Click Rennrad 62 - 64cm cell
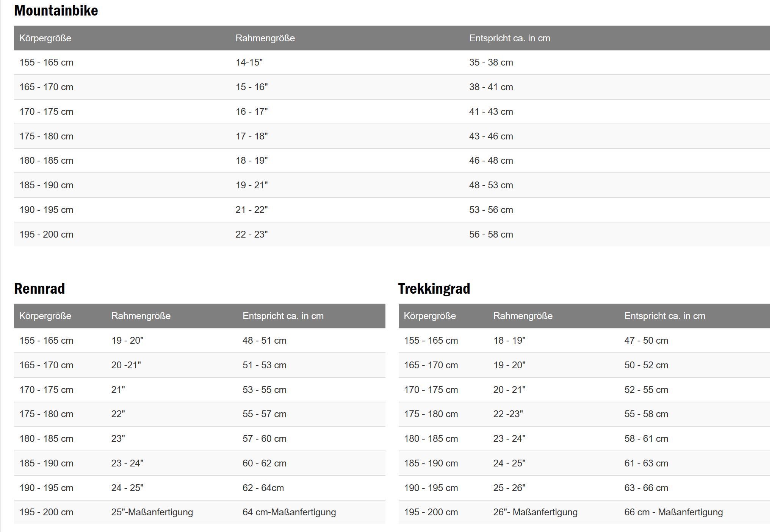Image resolution: width=783 pixels, height=532 pixels. point(263,488)
